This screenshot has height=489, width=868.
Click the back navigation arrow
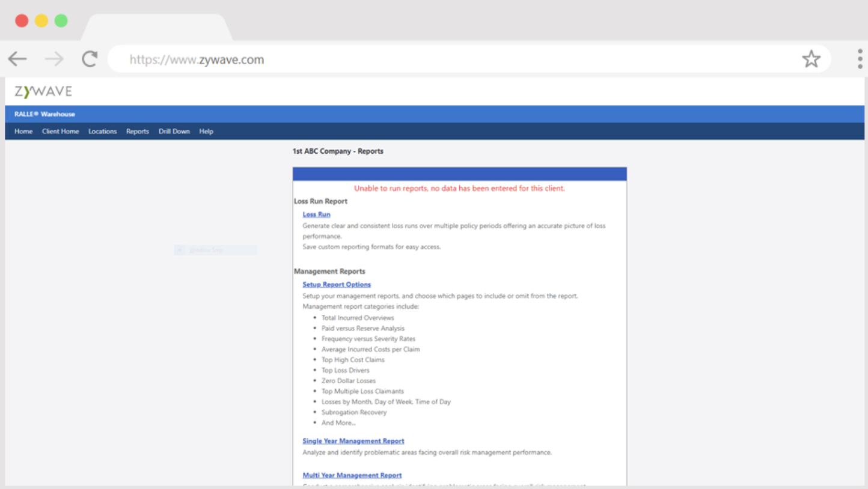coord(17,59)
